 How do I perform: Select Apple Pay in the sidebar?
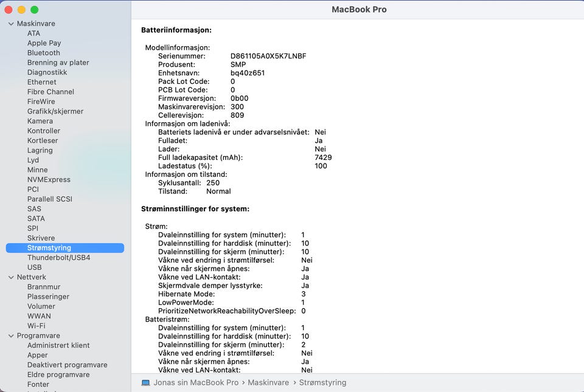click(44, 43)
